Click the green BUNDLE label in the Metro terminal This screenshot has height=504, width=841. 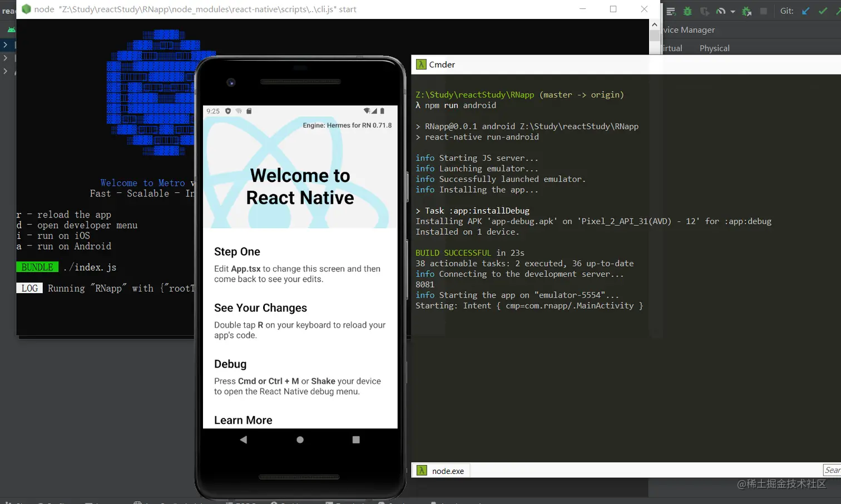pos(37,267)
